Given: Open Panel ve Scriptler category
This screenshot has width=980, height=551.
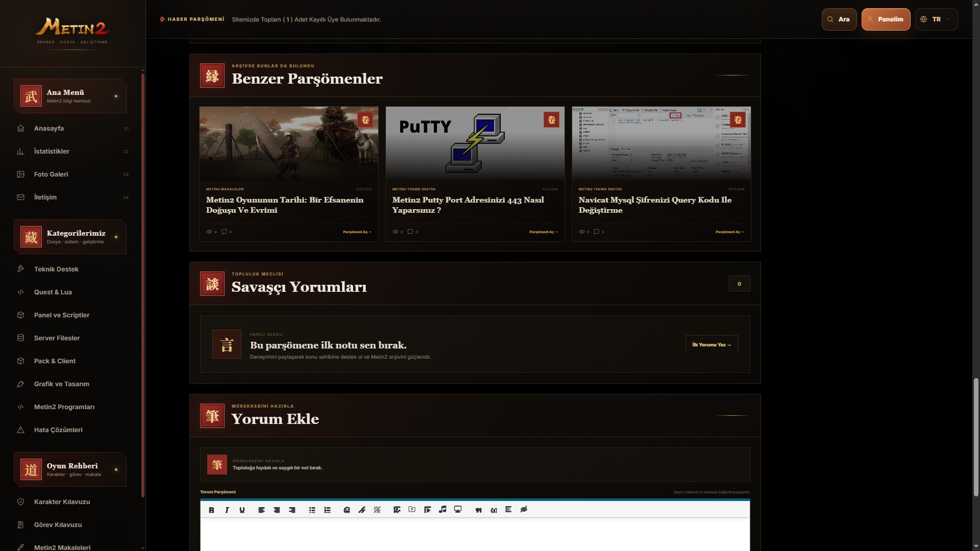Looking at the screenshot, I should (x=72, y=315).
